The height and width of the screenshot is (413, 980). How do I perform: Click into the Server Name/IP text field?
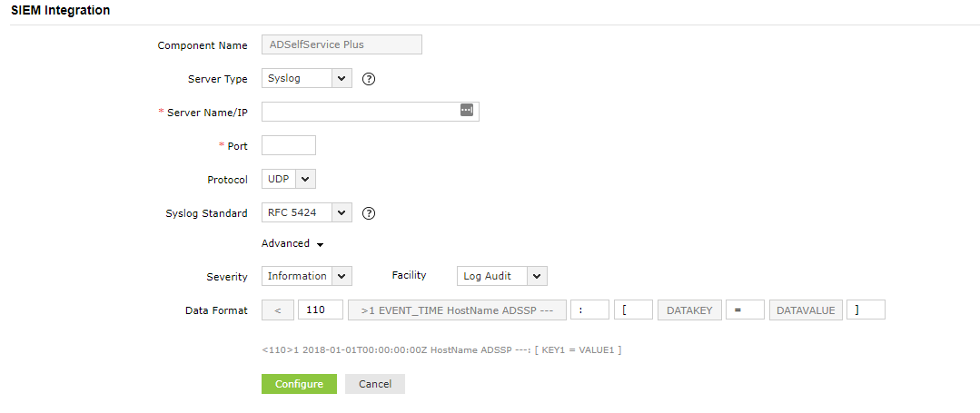(359, 112)
